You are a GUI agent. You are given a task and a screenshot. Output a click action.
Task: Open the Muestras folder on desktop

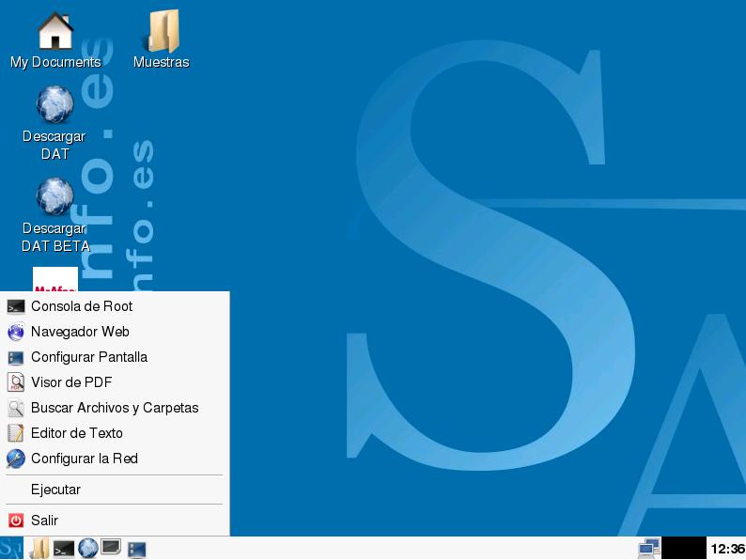click(163, 31)
